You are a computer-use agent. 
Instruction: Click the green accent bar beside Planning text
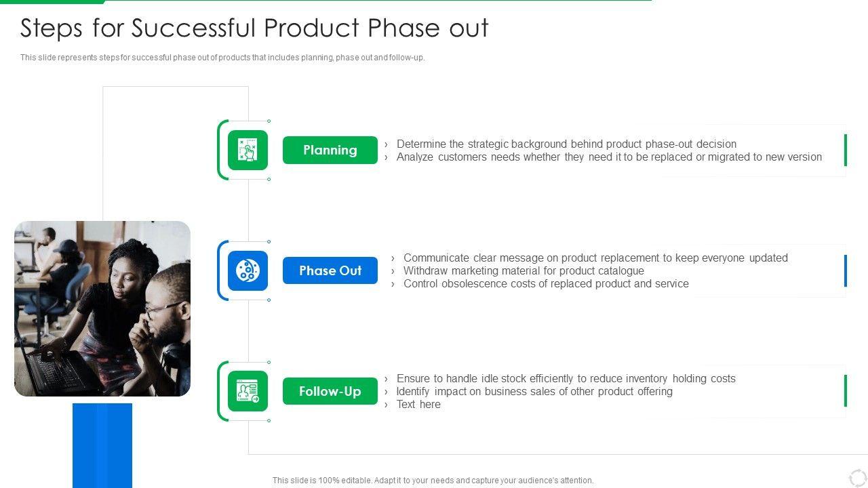tap(846, 150)
